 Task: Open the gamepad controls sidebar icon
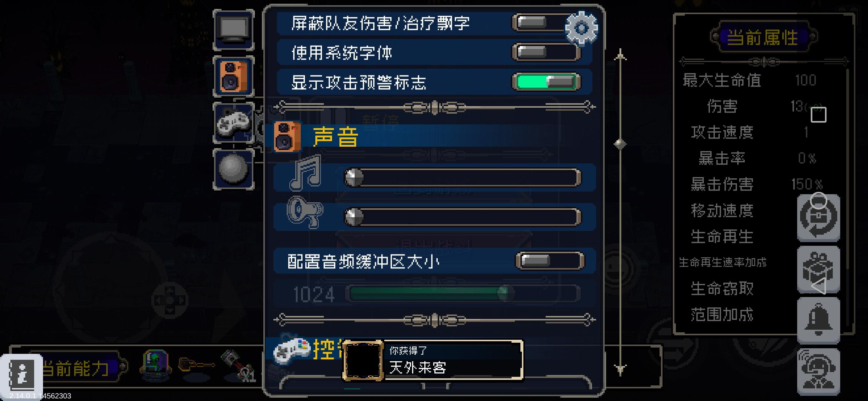click(x=234, y=123)
